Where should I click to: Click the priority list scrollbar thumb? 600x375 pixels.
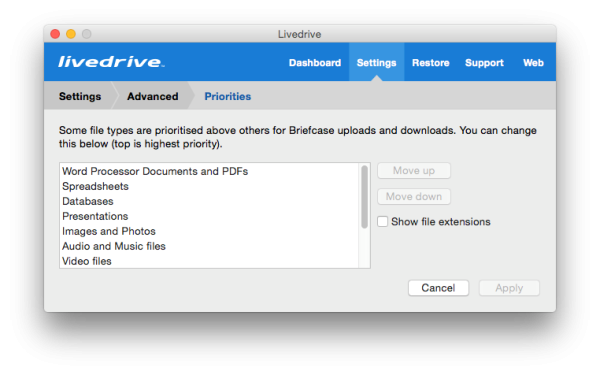[364, 197]
